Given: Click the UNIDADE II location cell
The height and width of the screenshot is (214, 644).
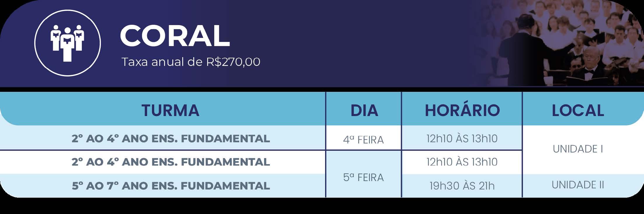Looking at the screenshot, I should tap(578, 185).
